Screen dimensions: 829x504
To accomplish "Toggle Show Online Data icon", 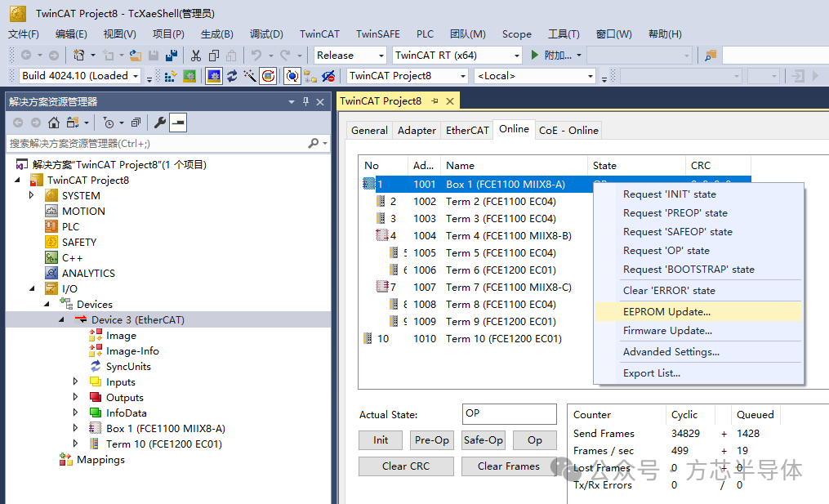I will [292, 76].
